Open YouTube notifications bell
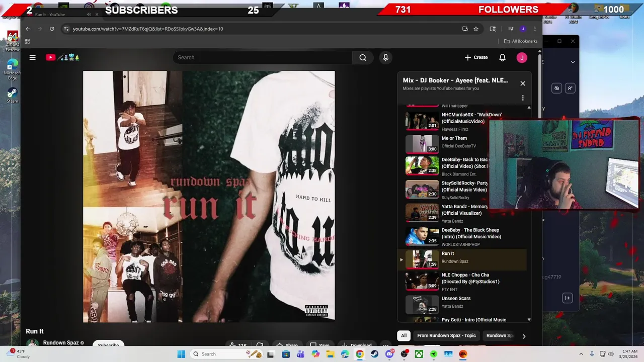Image resolution: width=644 pixels, height=362 pixels. 502,57
